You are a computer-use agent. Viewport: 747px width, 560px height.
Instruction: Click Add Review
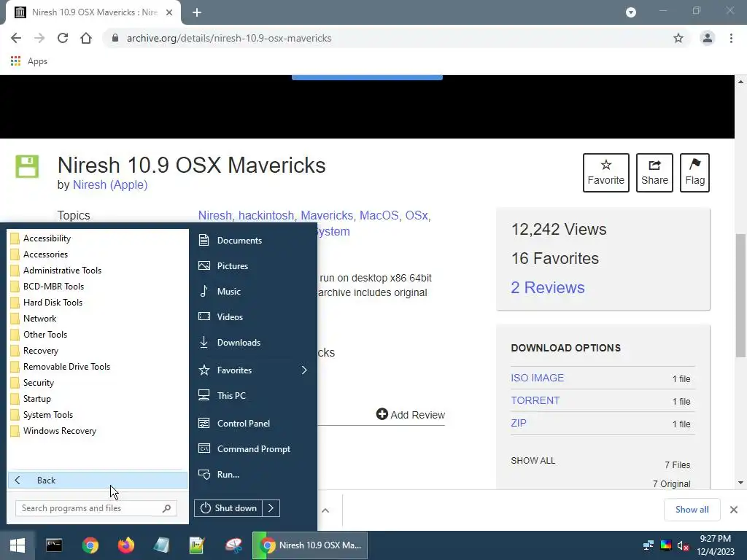tap(411, 415)
